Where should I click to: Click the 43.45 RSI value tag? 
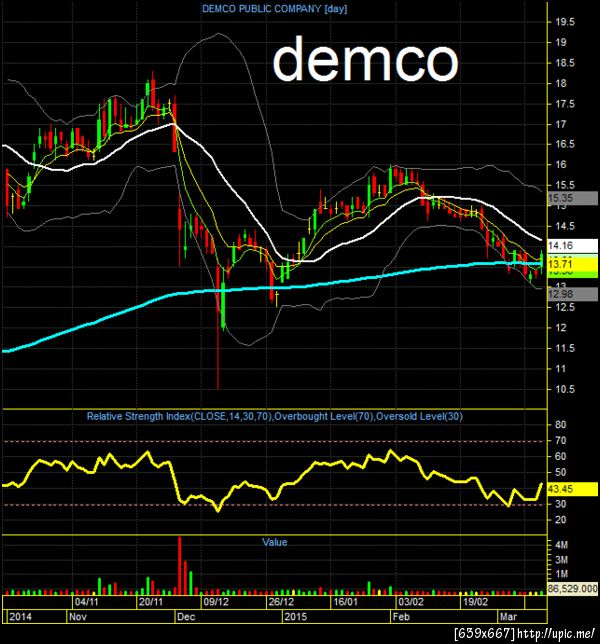(x=572, y=489)
